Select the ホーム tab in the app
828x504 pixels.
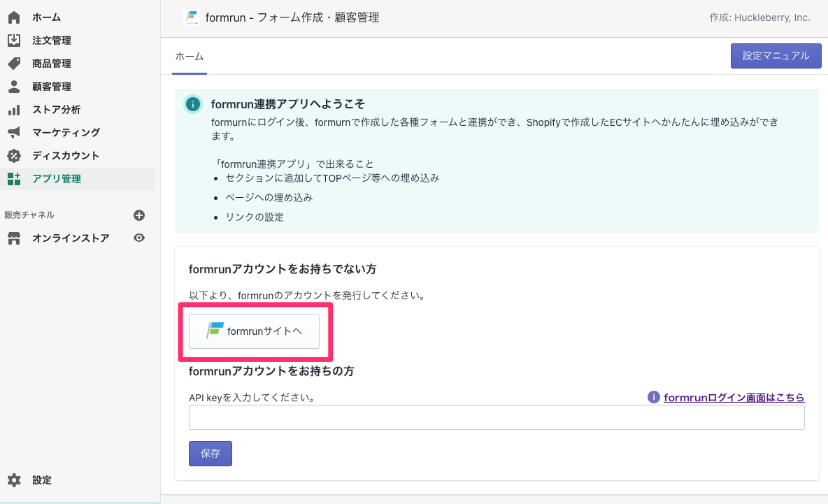(x=189, y=57)
